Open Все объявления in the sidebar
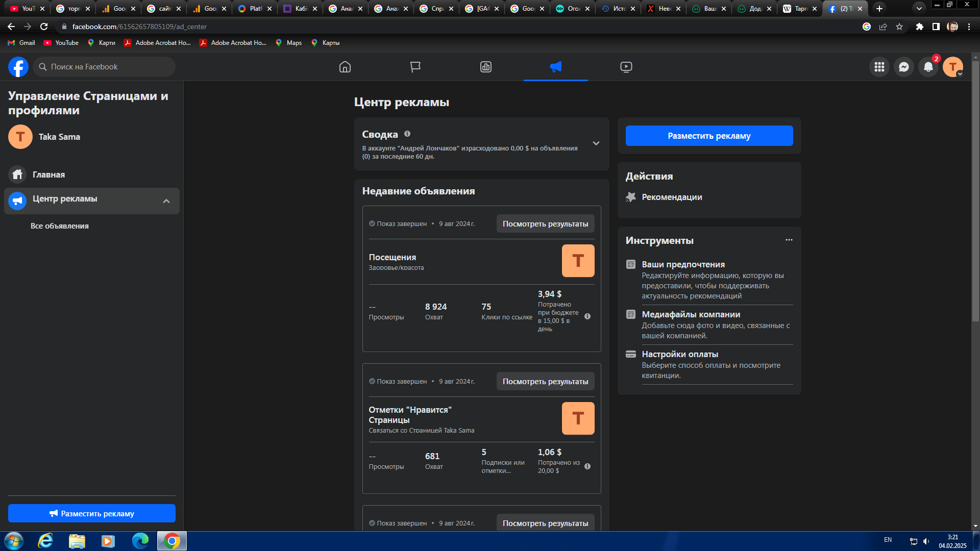Image resolution: width=980 pixels, height=551 pixels. pos(60,226)
